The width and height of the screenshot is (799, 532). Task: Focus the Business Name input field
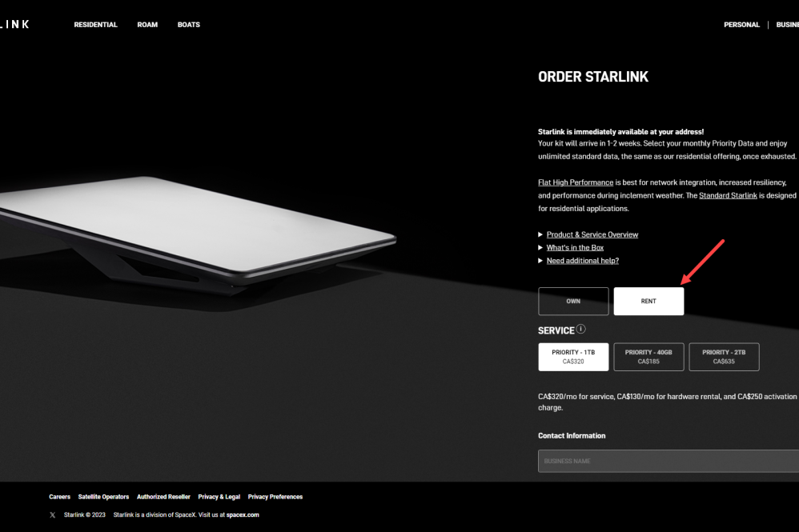pyautogui.click(x=669, y=462)
